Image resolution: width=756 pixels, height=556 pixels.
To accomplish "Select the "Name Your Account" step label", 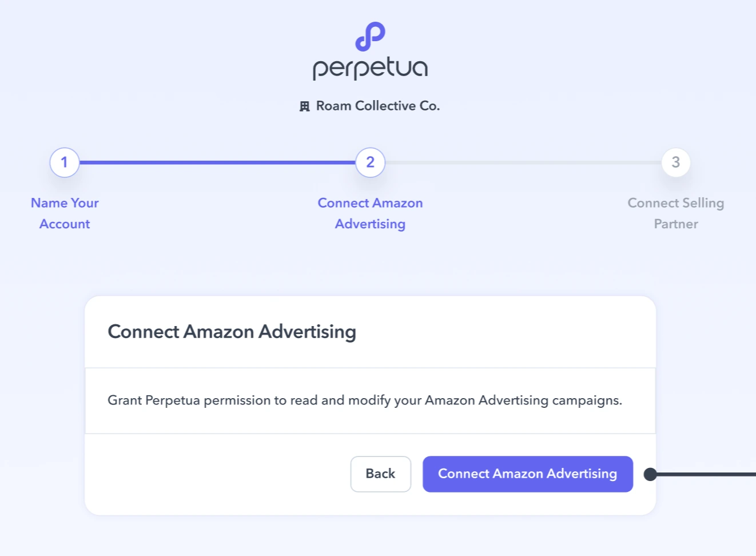I will tap(64, 213).
